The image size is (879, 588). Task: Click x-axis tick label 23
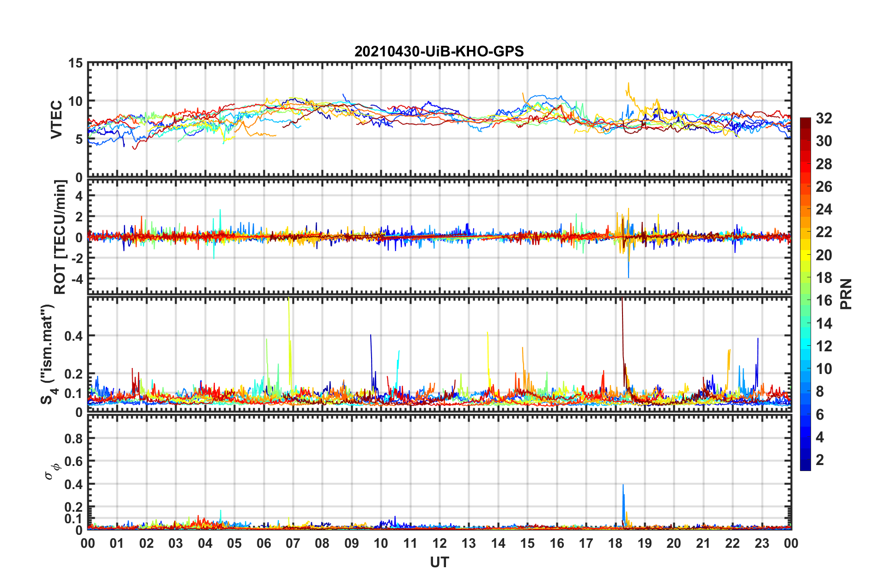[762, 543]
